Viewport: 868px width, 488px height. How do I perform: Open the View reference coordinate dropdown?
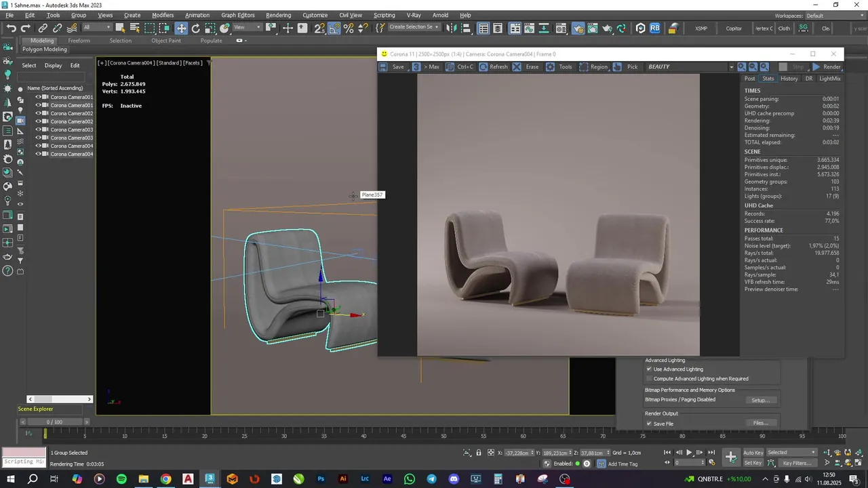pos(248,28)
